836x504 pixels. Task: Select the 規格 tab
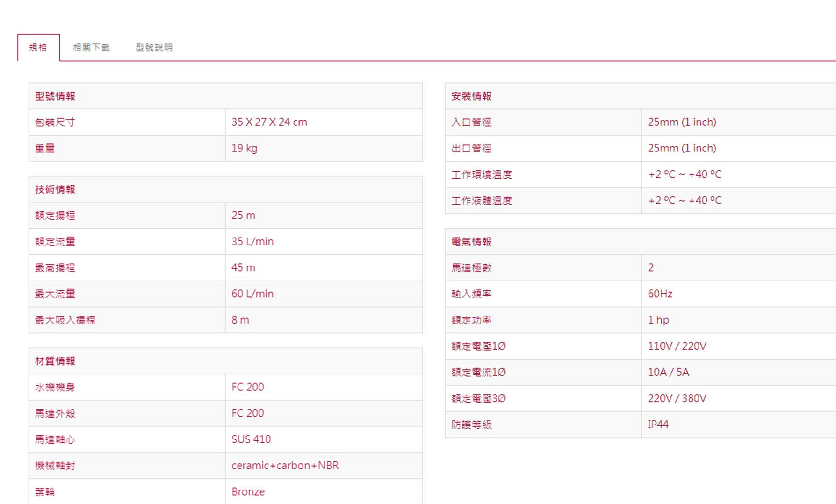click(x=38, y=47)
